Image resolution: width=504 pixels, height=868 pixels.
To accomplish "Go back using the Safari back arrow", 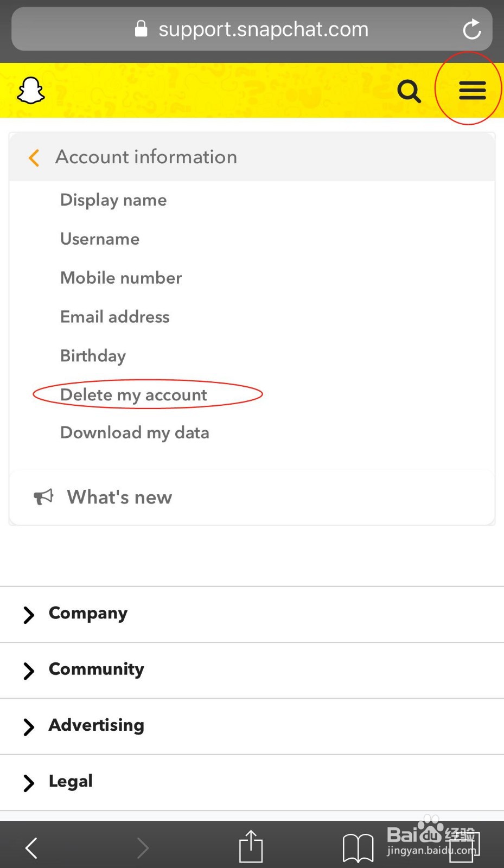I will pyautogui.click(x=32, y=847).
